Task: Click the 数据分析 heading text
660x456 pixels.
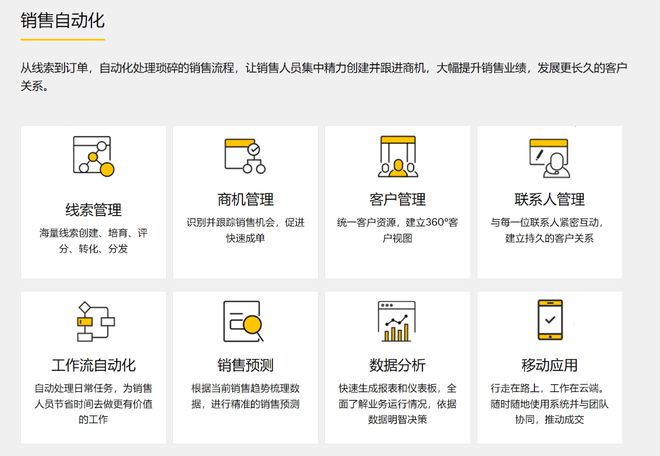Action: point(397,365)
